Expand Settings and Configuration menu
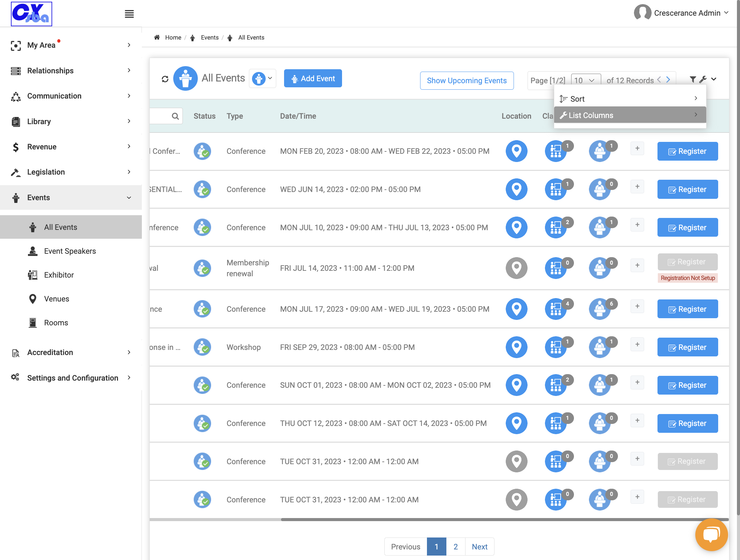 click(71, 378)
